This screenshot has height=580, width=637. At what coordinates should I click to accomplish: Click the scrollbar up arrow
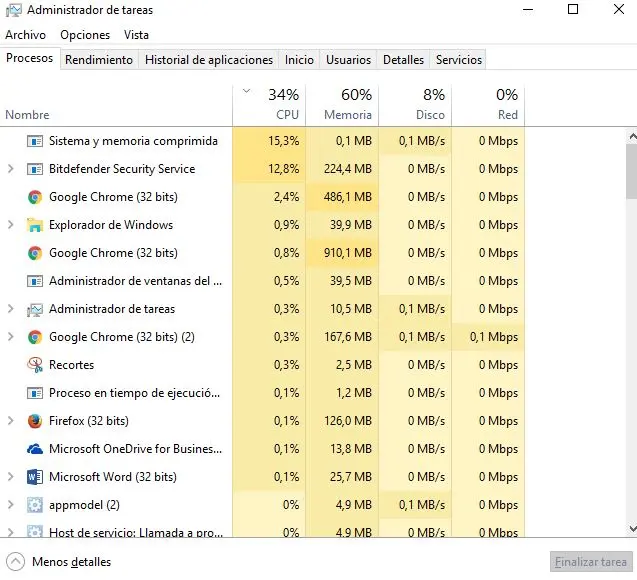pos(633,136)
